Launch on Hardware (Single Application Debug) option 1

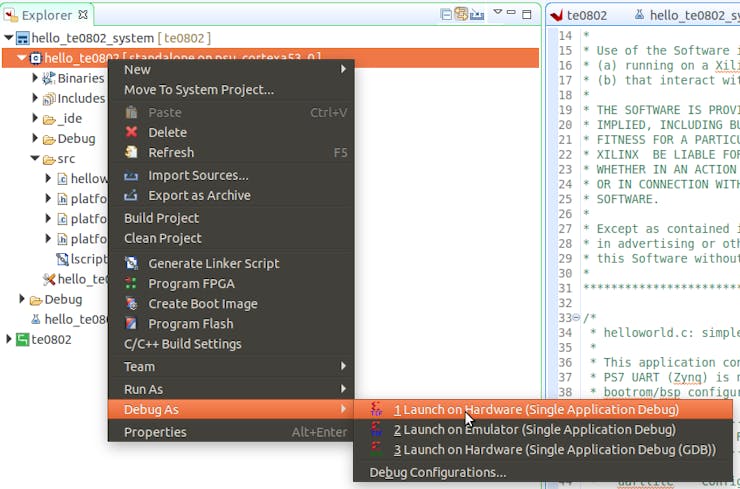(543, 410)
